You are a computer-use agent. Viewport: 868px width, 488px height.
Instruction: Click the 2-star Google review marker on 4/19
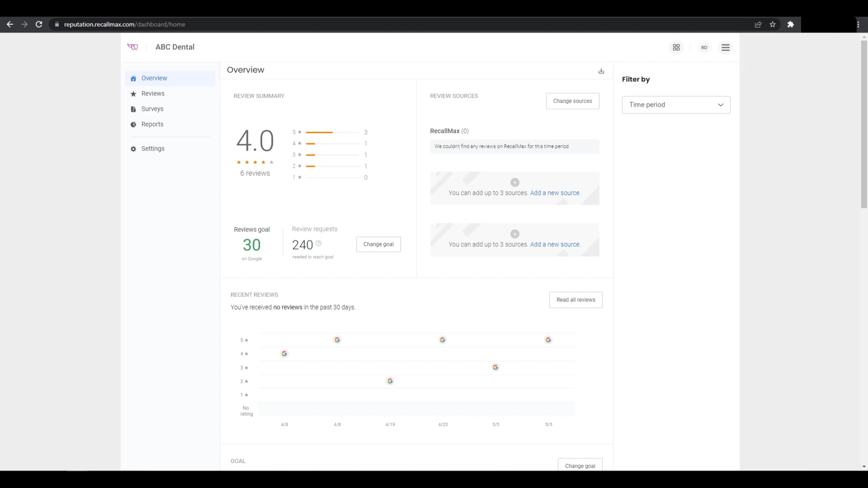[x=390, y=381]
